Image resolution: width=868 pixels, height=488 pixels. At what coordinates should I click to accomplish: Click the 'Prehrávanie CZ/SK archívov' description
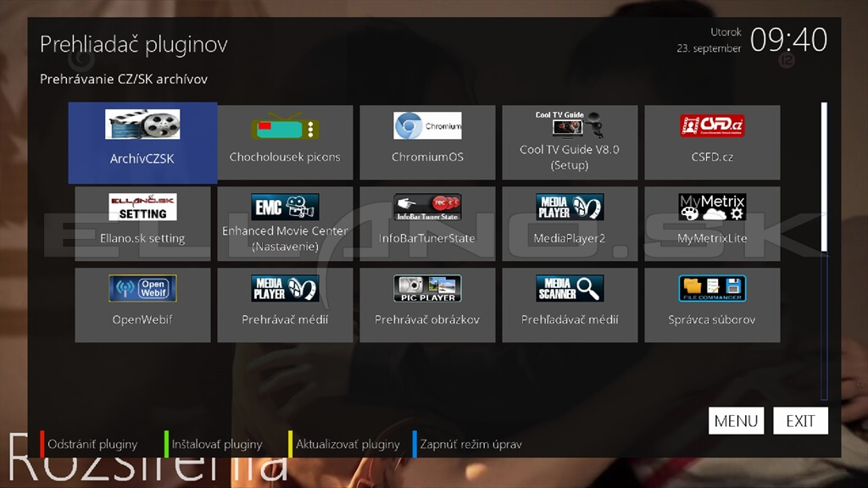[124, 79]
